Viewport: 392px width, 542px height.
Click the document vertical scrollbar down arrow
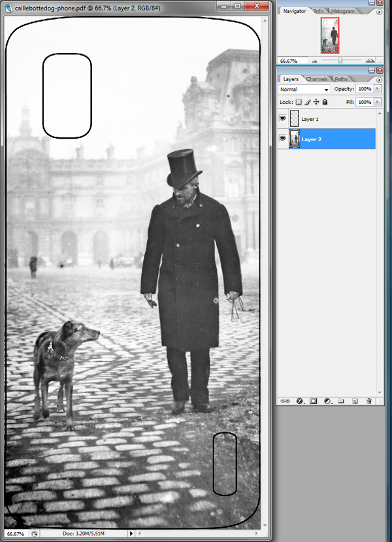(265, 526)
